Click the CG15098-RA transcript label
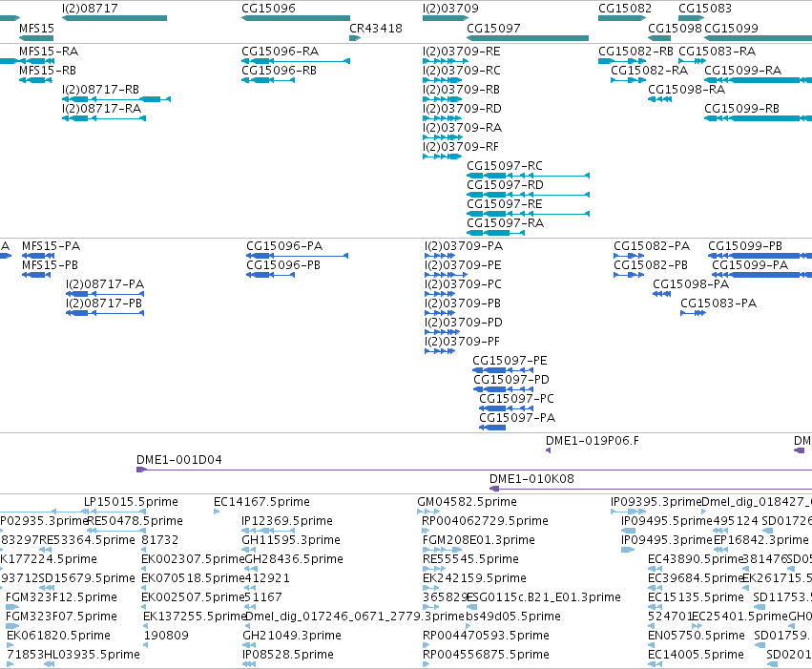The image size is (812, 669). click(687, 90)
